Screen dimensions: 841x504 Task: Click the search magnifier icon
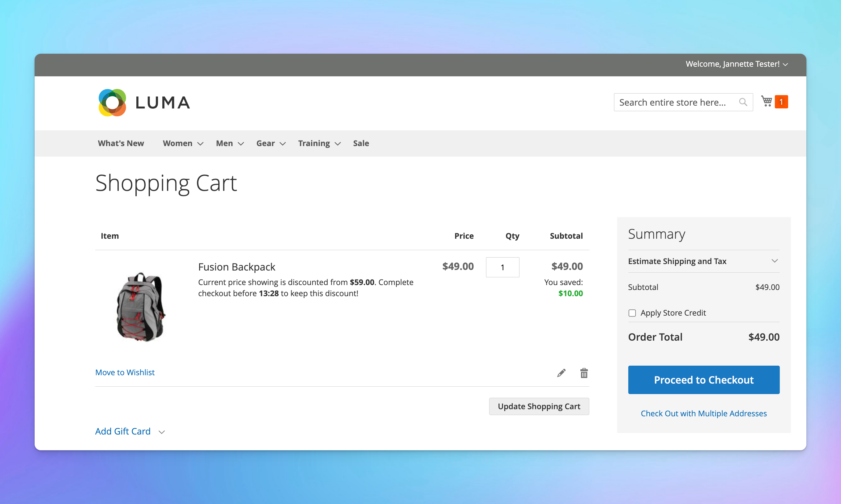[x=743, y=102]
